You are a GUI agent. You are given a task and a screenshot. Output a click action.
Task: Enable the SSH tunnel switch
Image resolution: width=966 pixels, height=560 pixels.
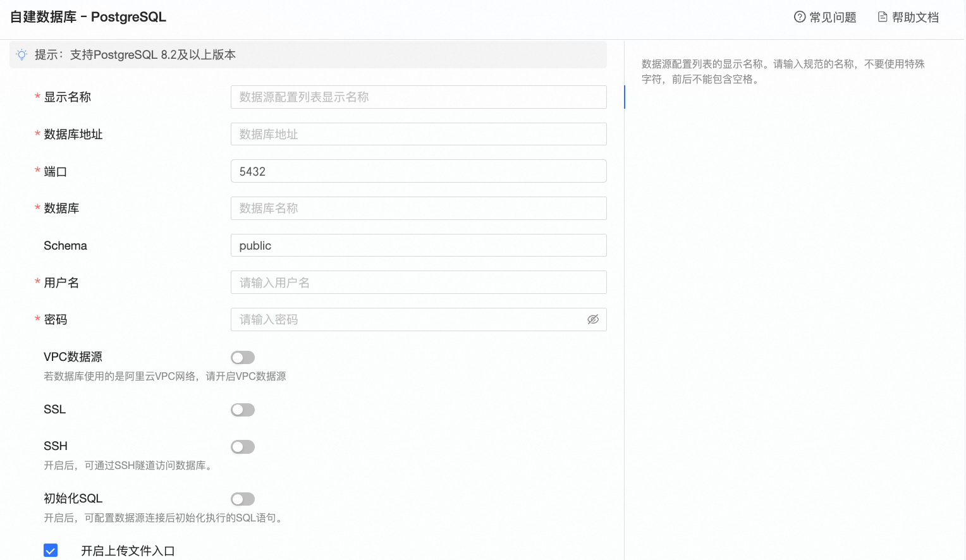pyautogui.click(x=243, y=447)
